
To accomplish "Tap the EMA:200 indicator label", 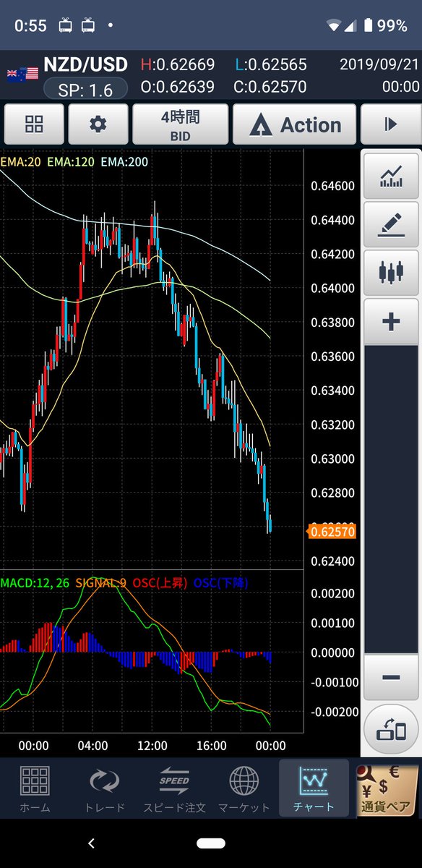I will pyautogui.click(x=125, y=162).
